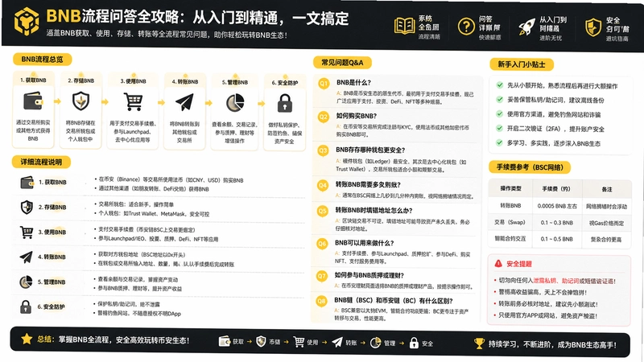Click the wallet icon under 1. 获取BNB

[x=33, y=101]
